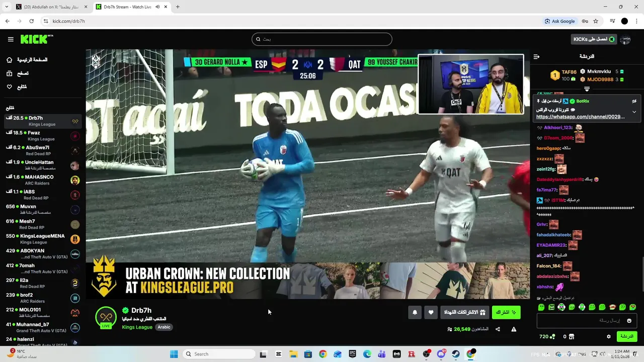Screen dimensions: 644x362
Task: Insert the last green emote with heart eyes
Action: tap(633, 307)
